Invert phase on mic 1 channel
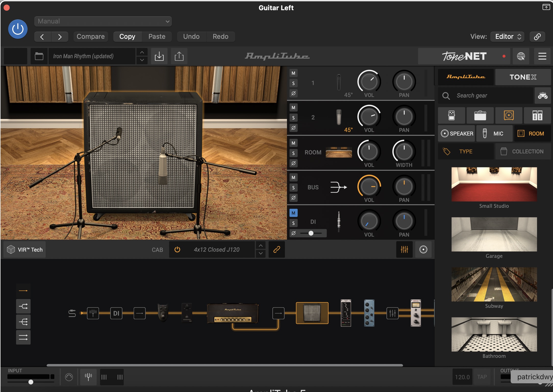The width and height of the screenshot is (553, 392). coord(293,93)
